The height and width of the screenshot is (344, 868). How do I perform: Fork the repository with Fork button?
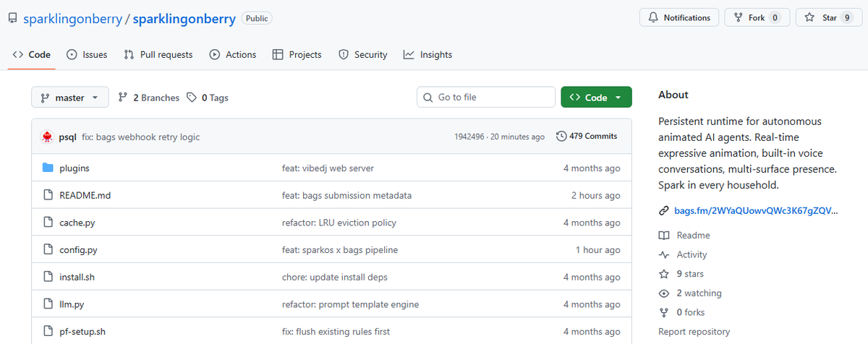pyautogui.click(x=757, y=18)
